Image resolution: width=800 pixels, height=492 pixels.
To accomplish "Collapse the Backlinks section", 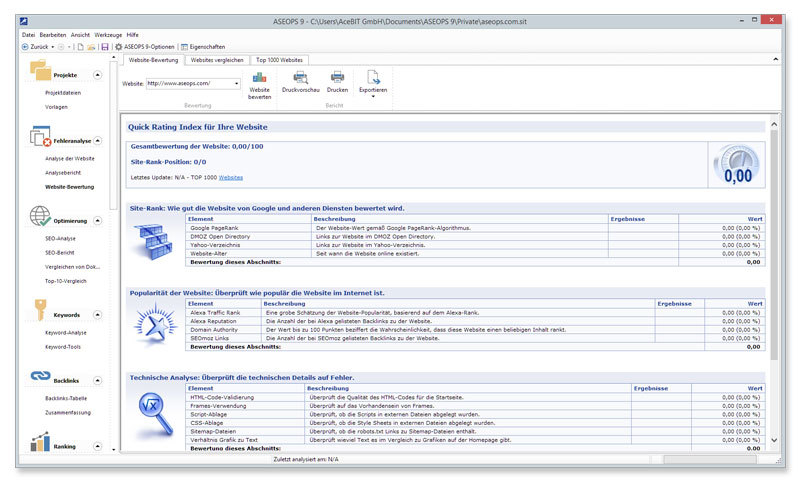I will click(x=97, y=381).
